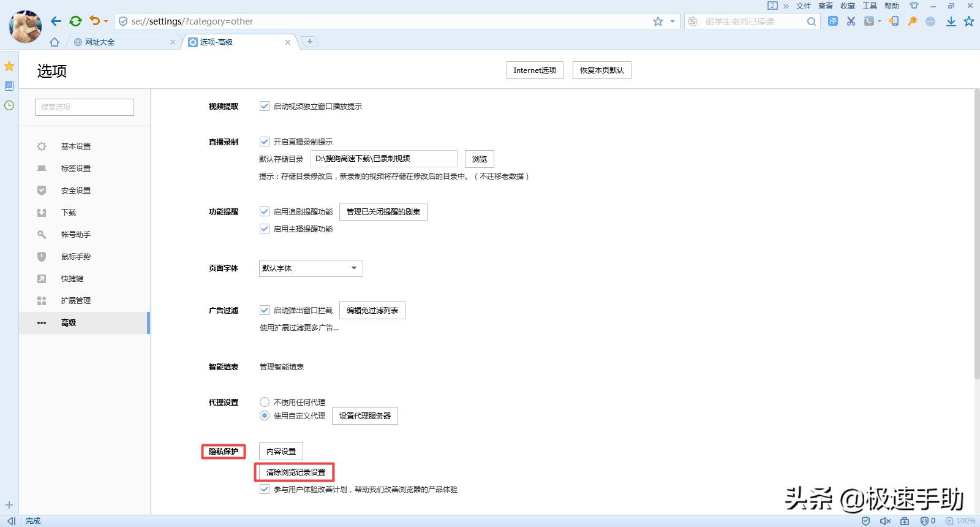The width and height of the screenshot is (980, 527).
Task: Open the sidebar history clock
Action: click(9, 105)
